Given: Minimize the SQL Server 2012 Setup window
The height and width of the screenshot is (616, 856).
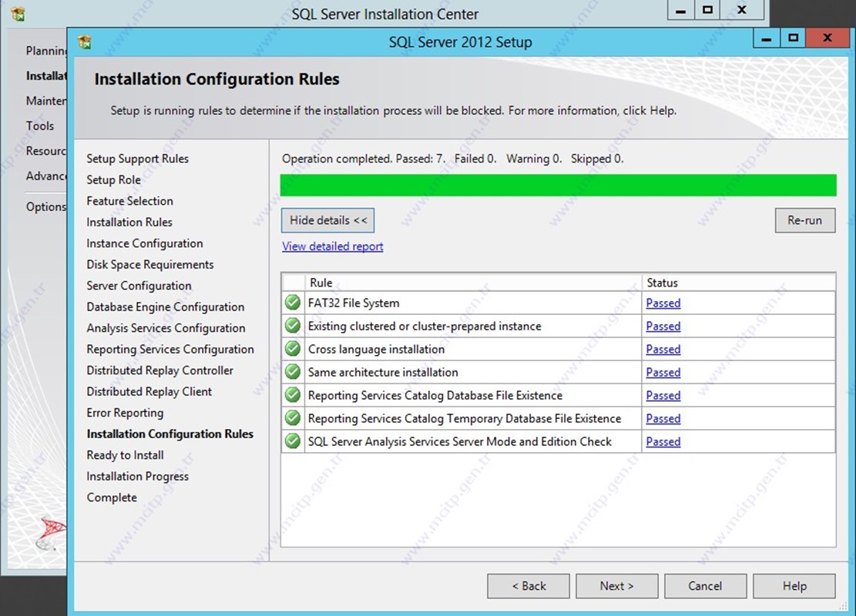Looking at the screenshot, I should click(x=767, y=38).
